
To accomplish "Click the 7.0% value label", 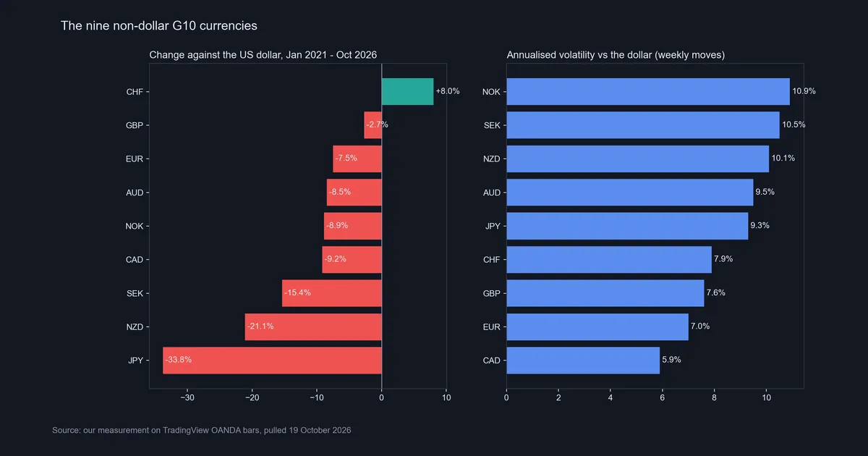I will [700, 326].
